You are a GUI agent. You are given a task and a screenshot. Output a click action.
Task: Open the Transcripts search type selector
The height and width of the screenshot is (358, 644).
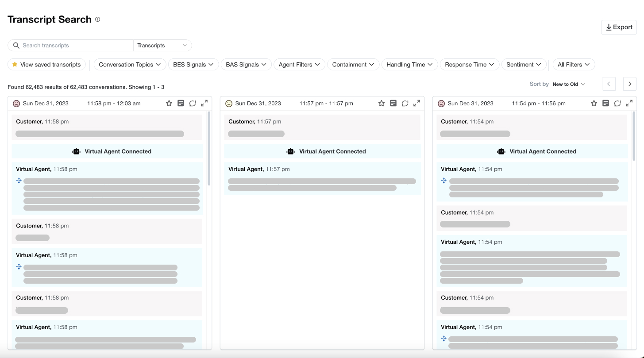[x=162, y=45]
